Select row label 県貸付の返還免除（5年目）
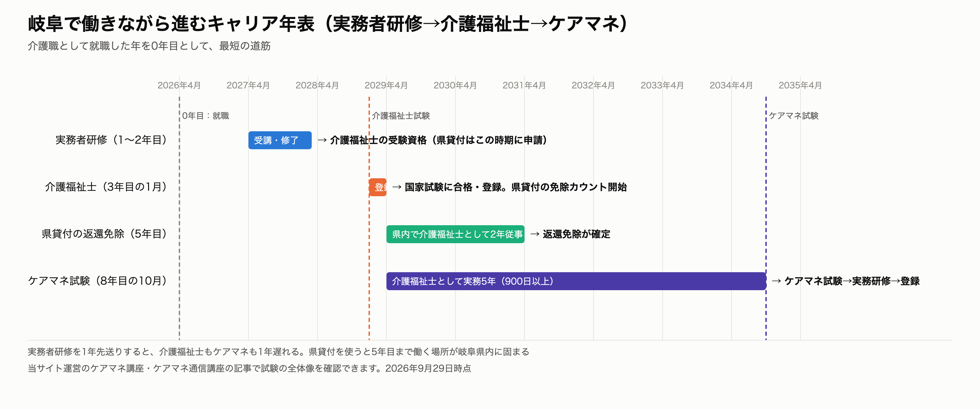The image size is (980, 409). click(105, 234)
